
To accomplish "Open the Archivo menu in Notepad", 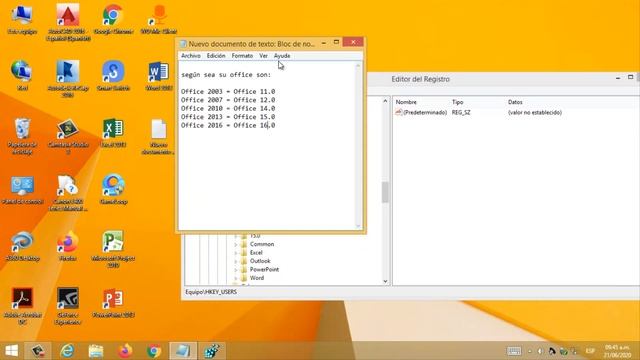I will [x=191, y=56].
